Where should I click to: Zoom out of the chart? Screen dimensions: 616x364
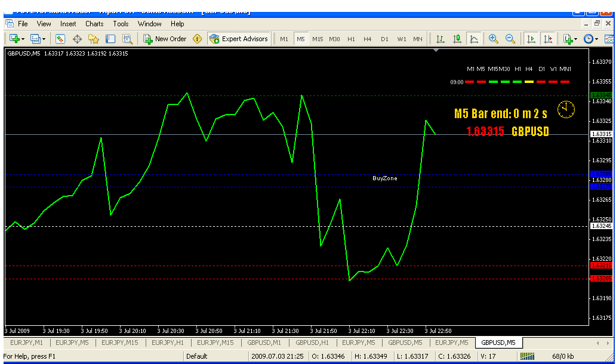coord(510,39)
